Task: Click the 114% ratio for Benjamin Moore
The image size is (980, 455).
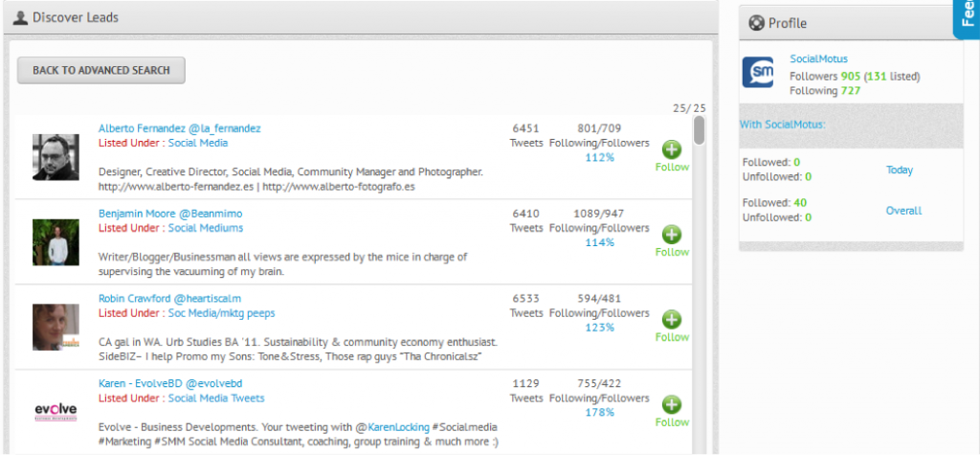Action: coord(599,242)
